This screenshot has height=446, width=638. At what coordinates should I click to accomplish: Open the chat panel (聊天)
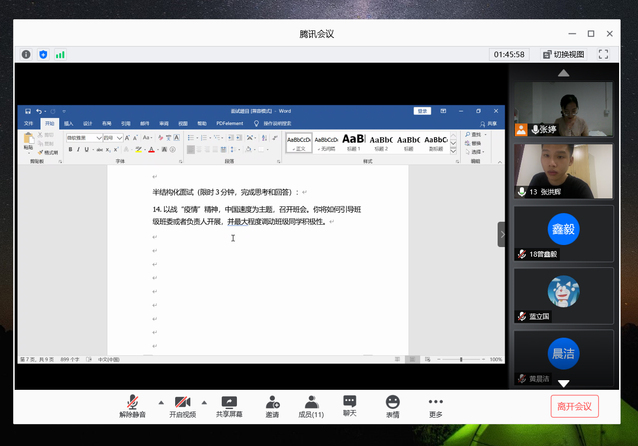coord(349,402)
